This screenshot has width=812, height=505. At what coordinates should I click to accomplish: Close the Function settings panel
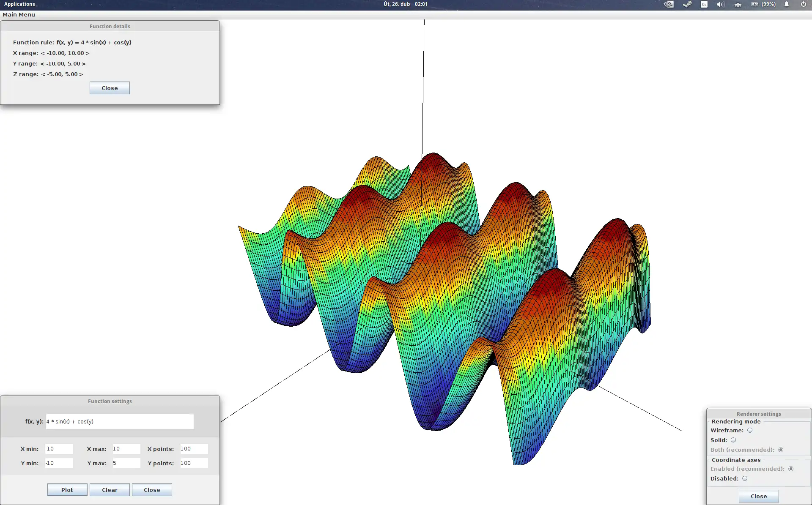[151, 489]
